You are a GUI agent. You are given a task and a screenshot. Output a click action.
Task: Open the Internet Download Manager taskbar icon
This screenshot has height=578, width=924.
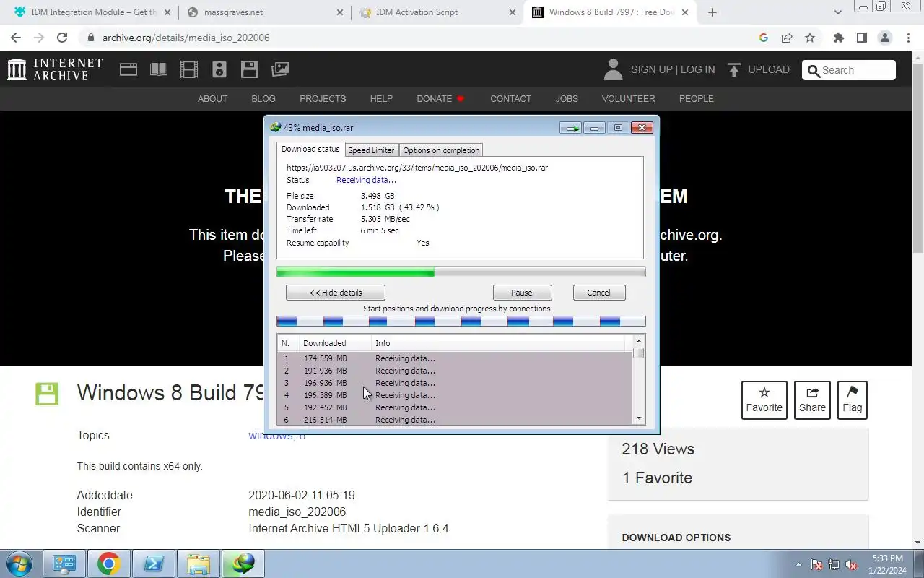coord(243,564)
